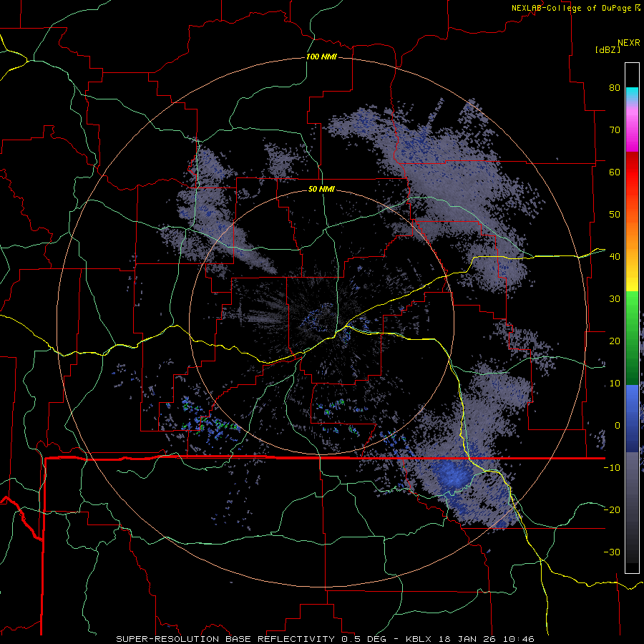644x644 pixels.
Task: Click "SUPER-RESOLUTION BASE REFLECTIVITY" caption text
Action: (225, 639)
